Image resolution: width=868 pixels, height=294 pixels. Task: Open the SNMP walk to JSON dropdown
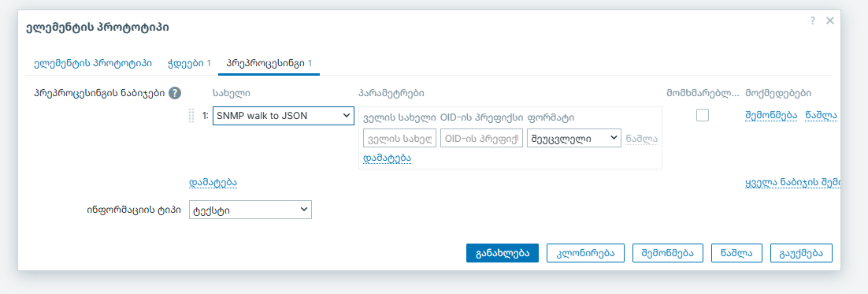[284, 116]
